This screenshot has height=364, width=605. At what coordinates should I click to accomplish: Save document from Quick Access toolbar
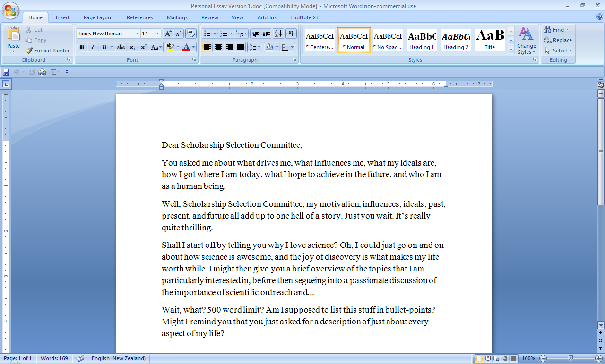[6, 72]
